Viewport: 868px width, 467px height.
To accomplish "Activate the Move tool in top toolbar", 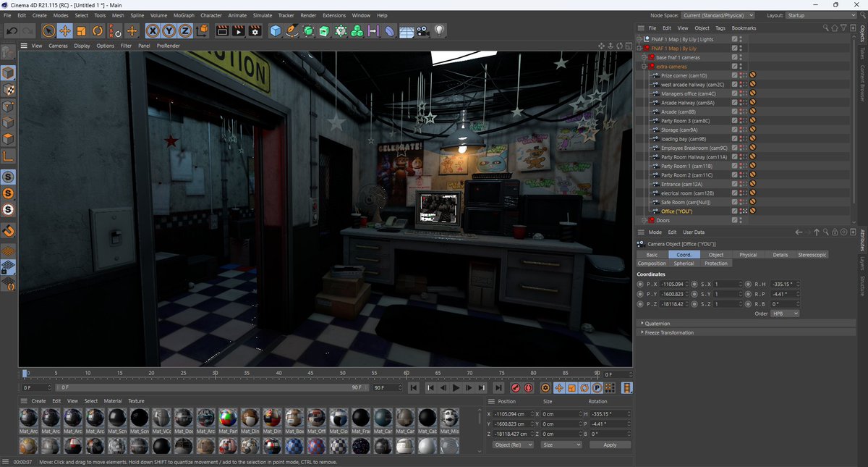I will coord(65,31).
